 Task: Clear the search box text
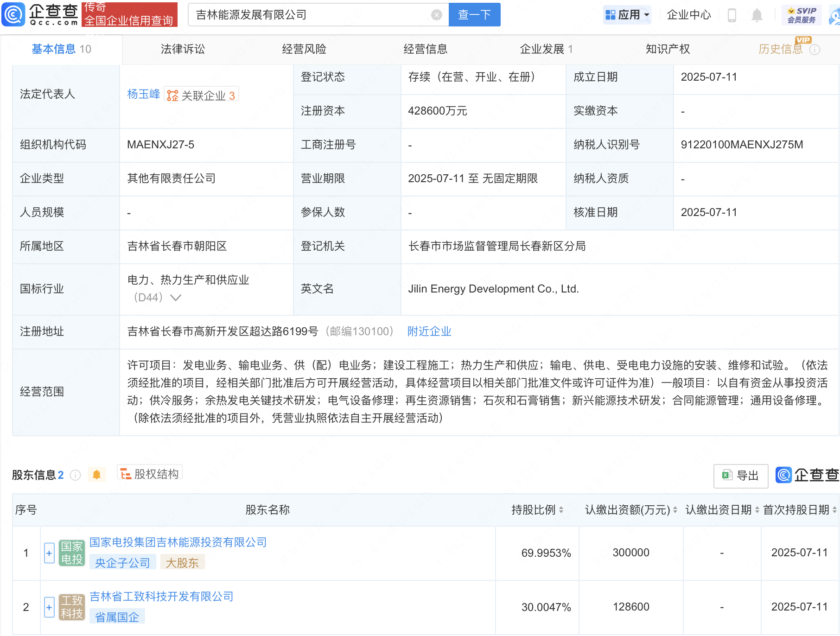(x=436, y=15)
